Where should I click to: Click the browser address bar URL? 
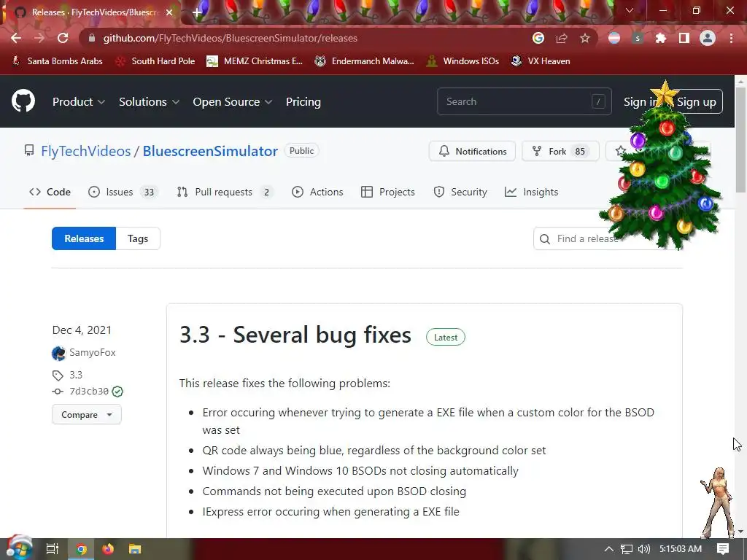[x=230, y=38]
